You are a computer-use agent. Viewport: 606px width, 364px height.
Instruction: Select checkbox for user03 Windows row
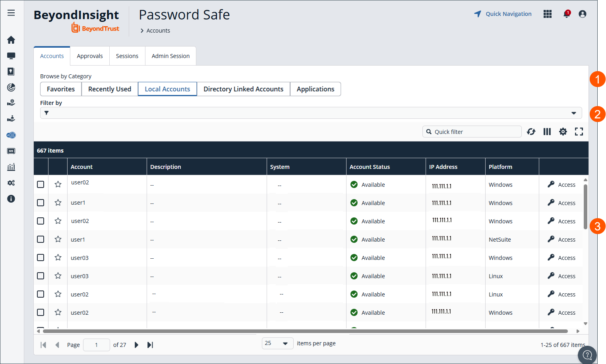(x=41, y=258)
